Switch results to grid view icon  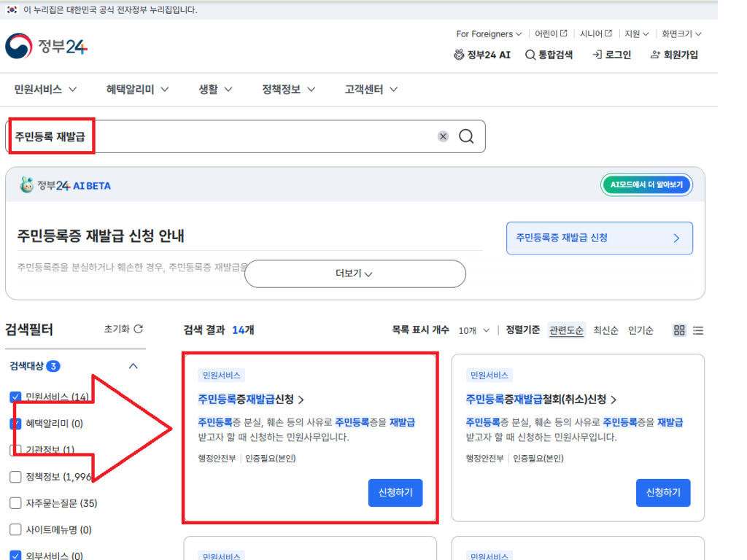coord(679,330)
